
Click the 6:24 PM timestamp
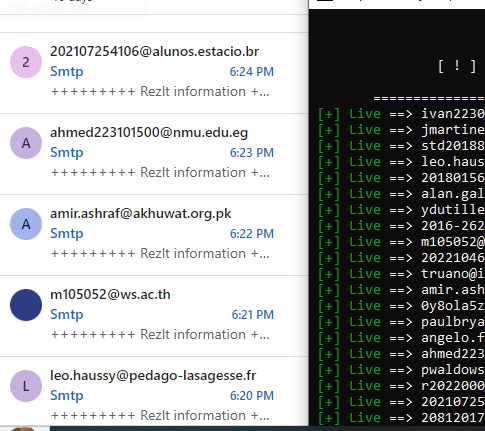pos(252,72)
